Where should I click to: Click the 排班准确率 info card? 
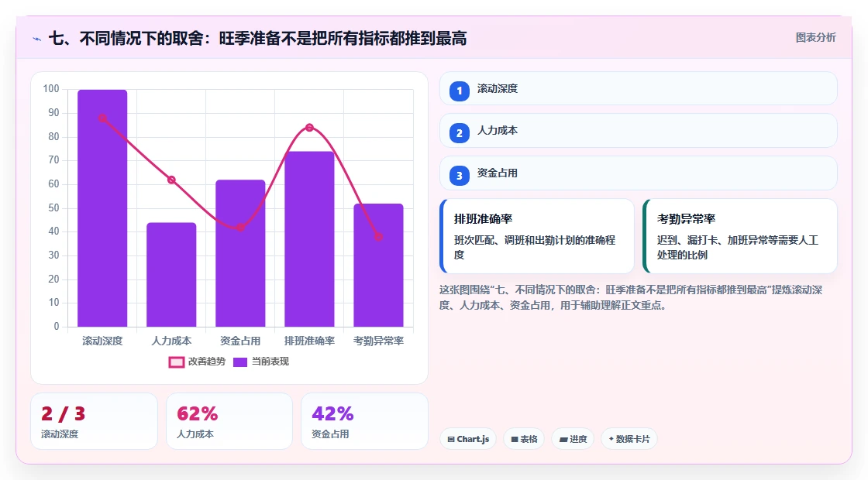pos(537,236)
